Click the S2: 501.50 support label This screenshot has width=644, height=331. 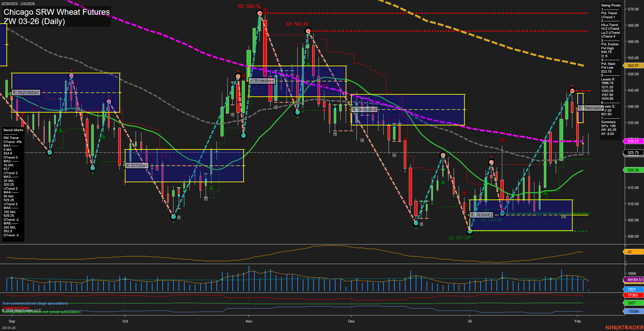coord(459,238)
